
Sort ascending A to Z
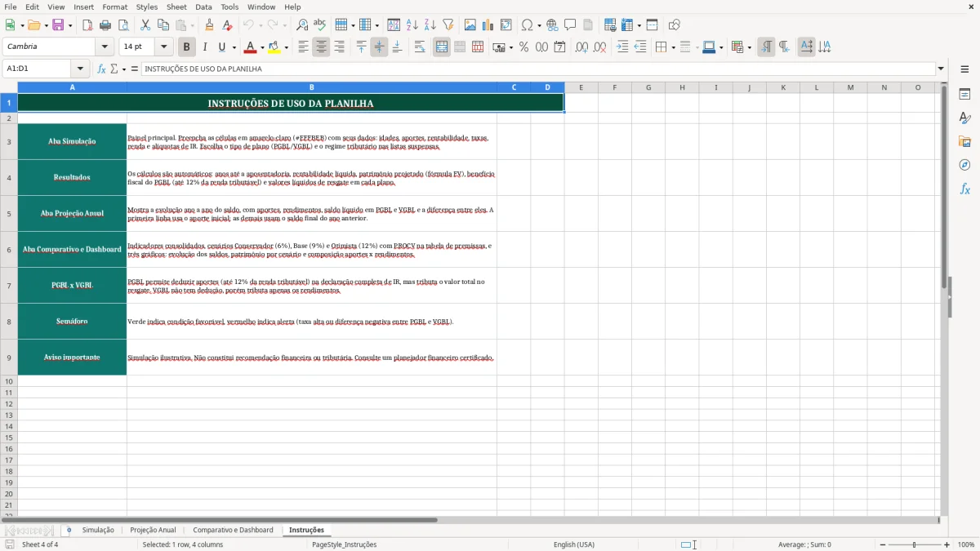(x=412, y=25)
